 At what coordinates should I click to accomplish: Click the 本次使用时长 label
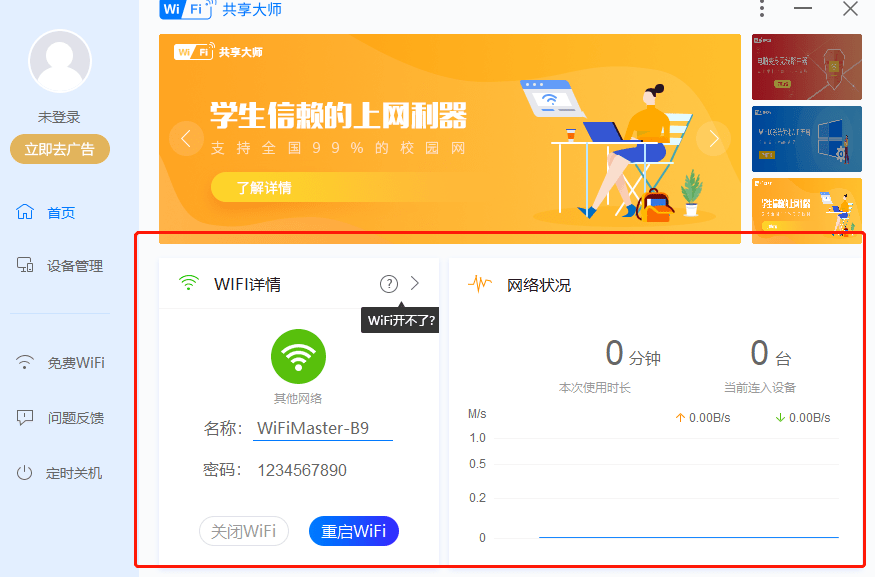pos(595,388)
